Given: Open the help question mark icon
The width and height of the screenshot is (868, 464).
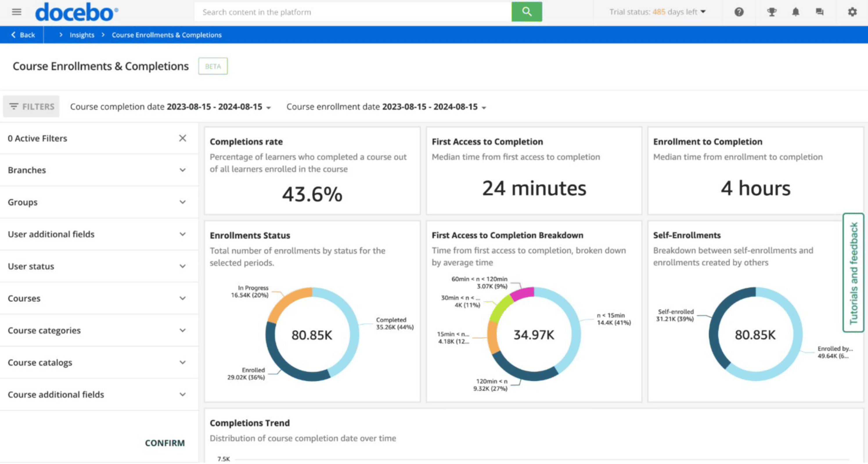Looking at the screenshot, I should [x=739, y=12].
